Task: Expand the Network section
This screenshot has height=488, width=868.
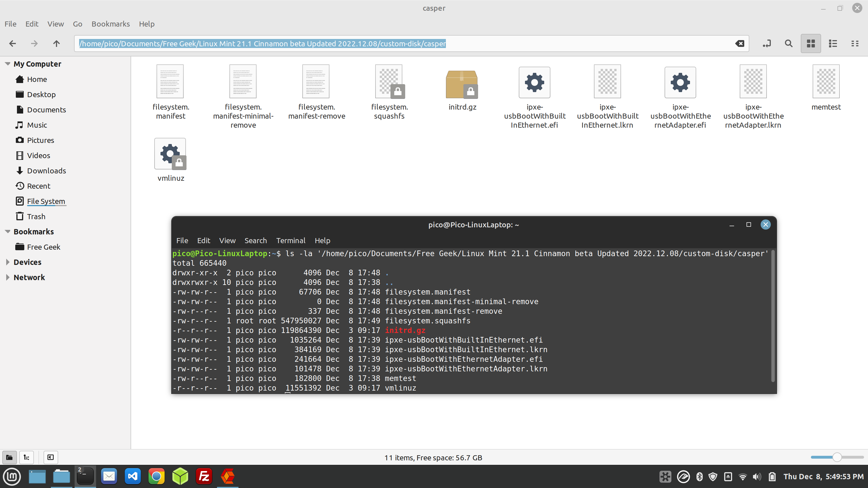Action: coord(7,277)
